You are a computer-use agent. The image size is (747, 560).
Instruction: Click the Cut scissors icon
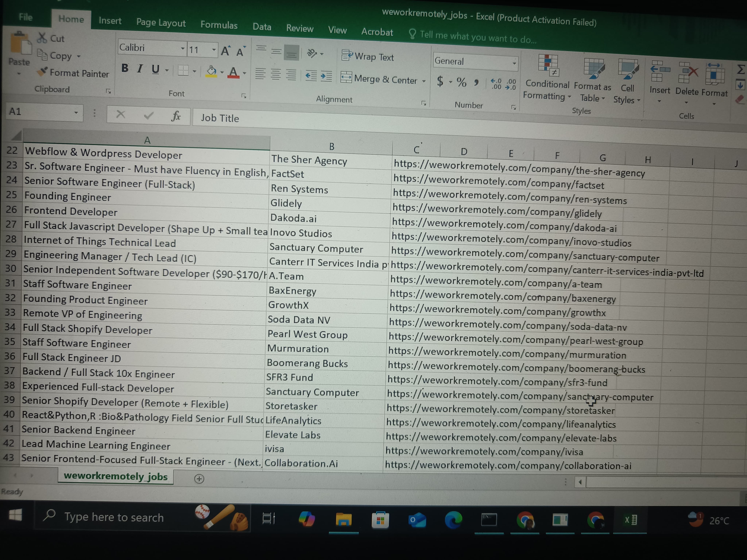coord(42,38)
